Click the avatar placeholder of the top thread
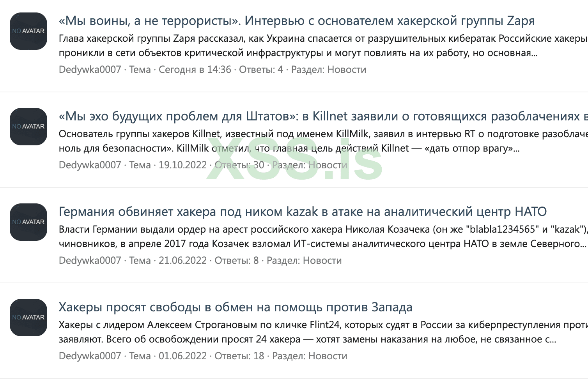This screenshot has width=588, height=385. coord(28,31)
